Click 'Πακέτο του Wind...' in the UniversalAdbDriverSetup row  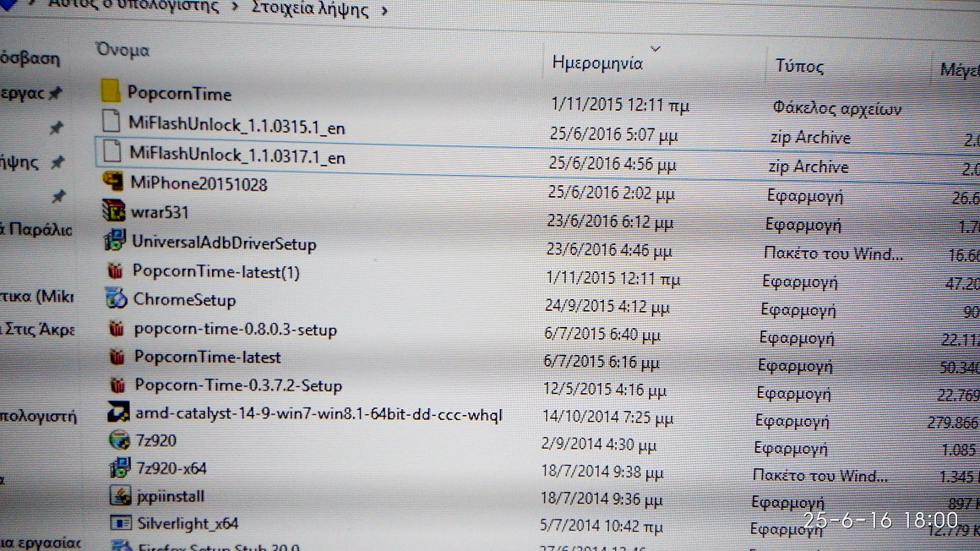[834, 254]
